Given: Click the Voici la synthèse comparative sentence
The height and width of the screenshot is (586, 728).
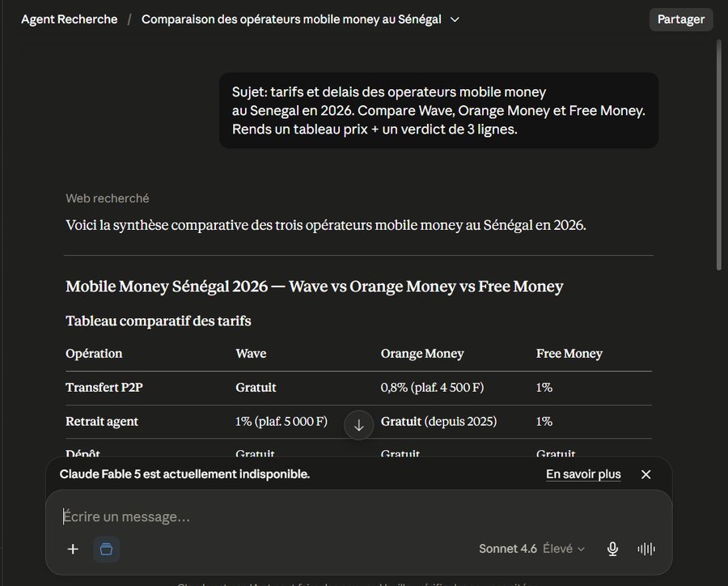Looking at the screenshot, I should (325, 225).
